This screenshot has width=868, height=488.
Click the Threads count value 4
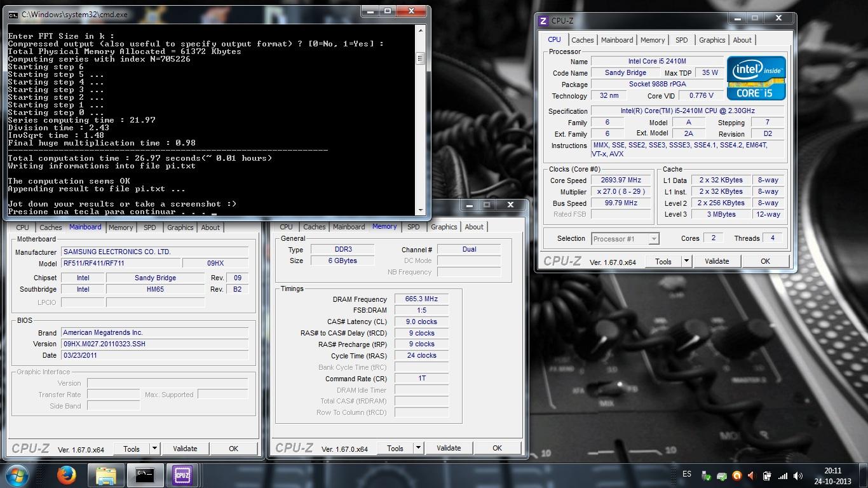click(x=773, y=238)
